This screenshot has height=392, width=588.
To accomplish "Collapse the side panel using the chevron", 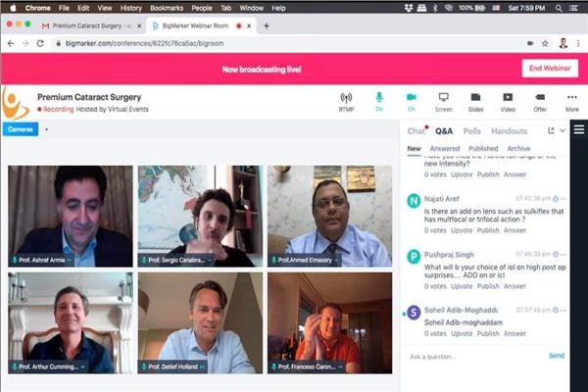I will (563, 130).
